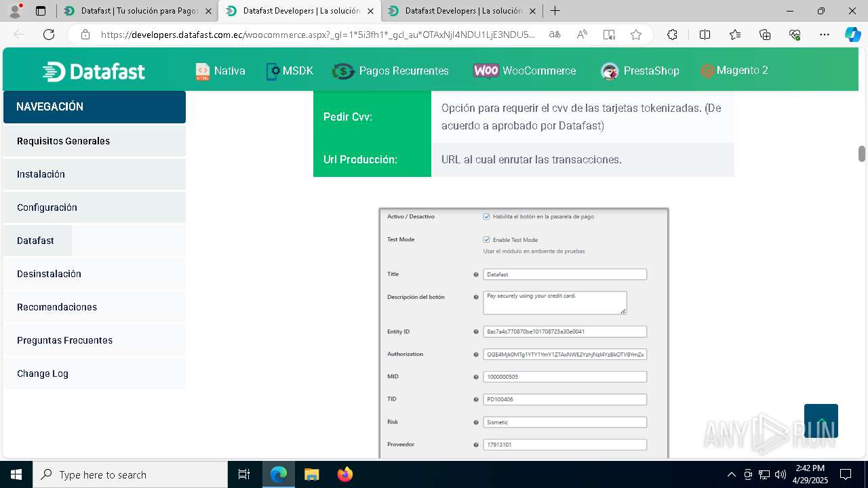This screenshot has width=868, height=488.
Task: Open the WooCommerce section
Action: (524, 70)
